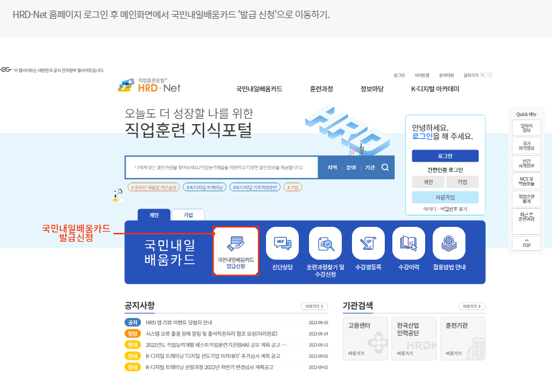Viewport: 552px width, 392px height.
Task: Select the 기업 tab above card panel
Action: (188, 215)
